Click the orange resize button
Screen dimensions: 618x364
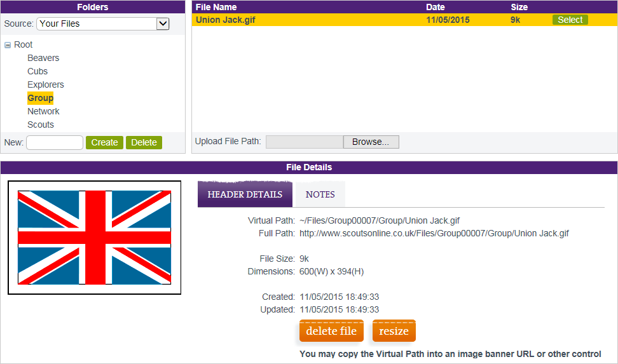pyautogui.click(x=394, y=331)
